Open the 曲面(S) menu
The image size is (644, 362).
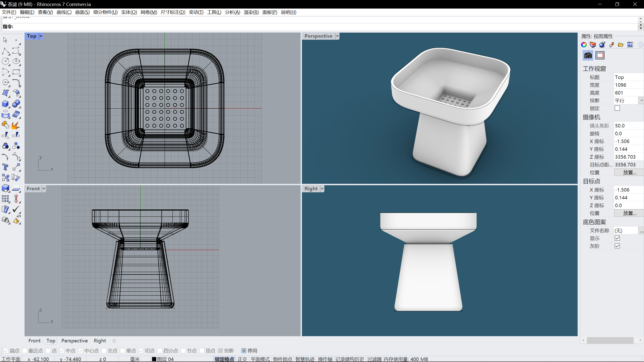point(82,12)
